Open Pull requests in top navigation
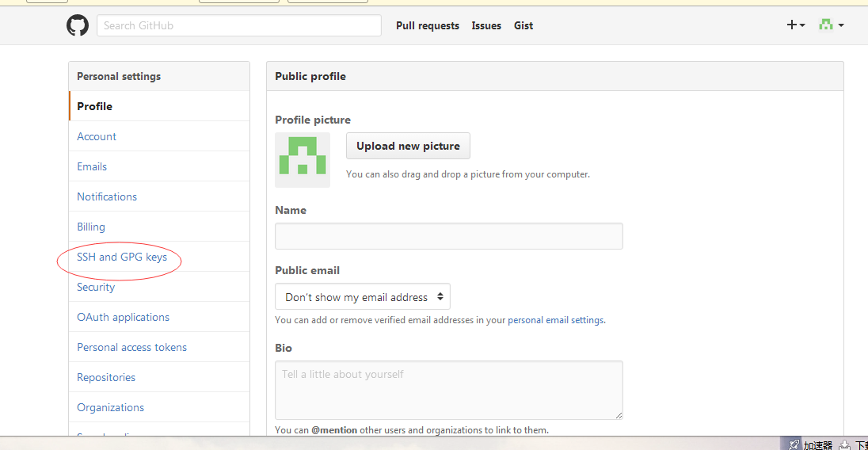 click(428, 26)
